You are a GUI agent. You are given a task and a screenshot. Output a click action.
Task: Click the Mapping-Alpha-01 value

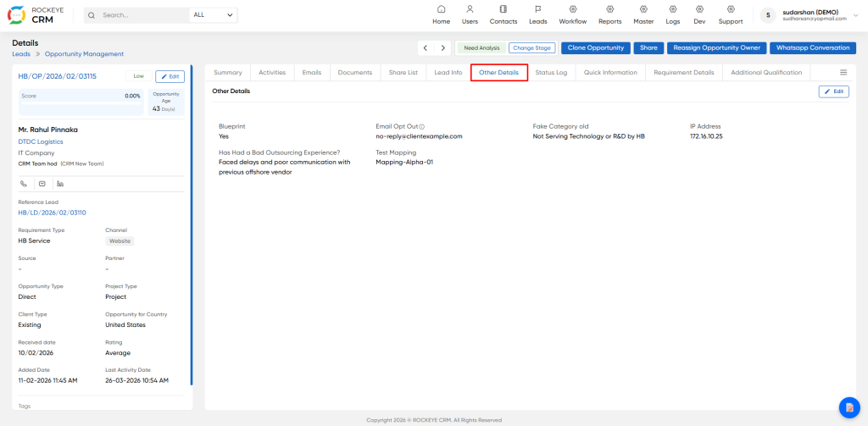pos(404,162)
